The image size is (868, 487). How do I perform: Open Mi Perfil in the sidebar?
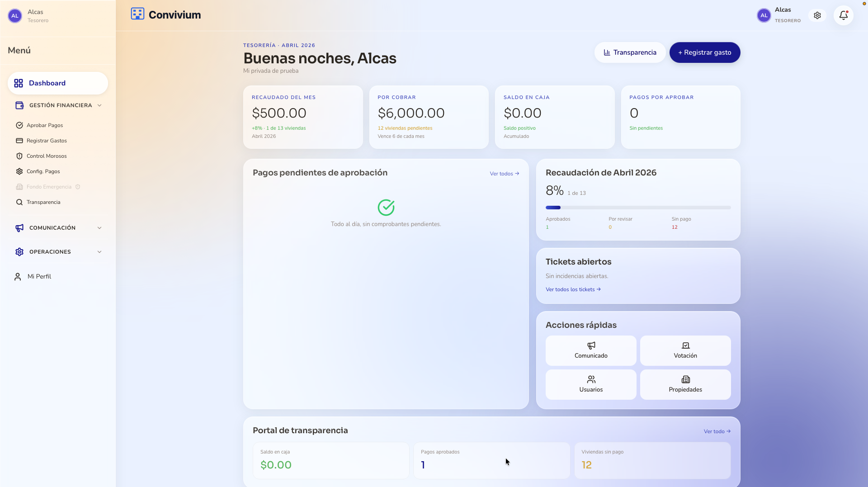39,276
